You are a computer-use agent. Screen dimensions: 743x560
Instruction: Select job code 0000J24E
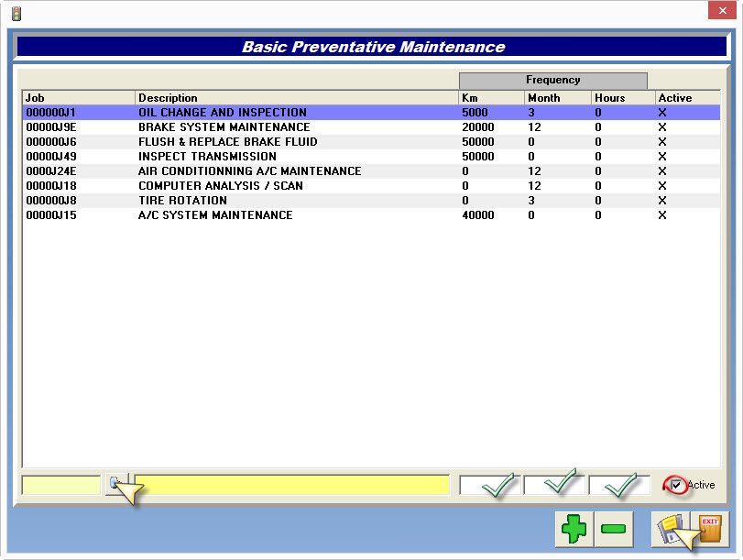coord(51,171)
